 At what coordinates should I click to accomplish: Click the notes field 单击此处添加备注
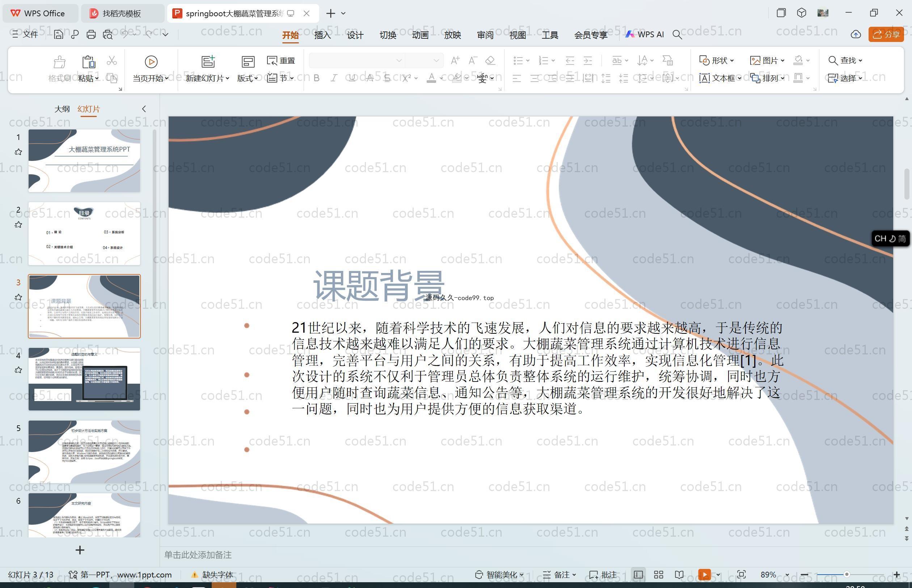pyautogui.click(x=198, y=555)
